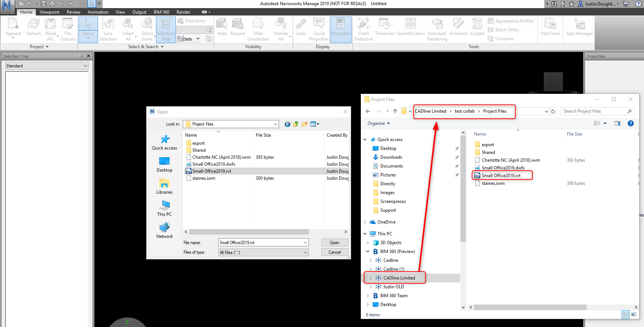Click Back icon in Open dialog
Screen dimensions: 644x327
pos(287,124)
